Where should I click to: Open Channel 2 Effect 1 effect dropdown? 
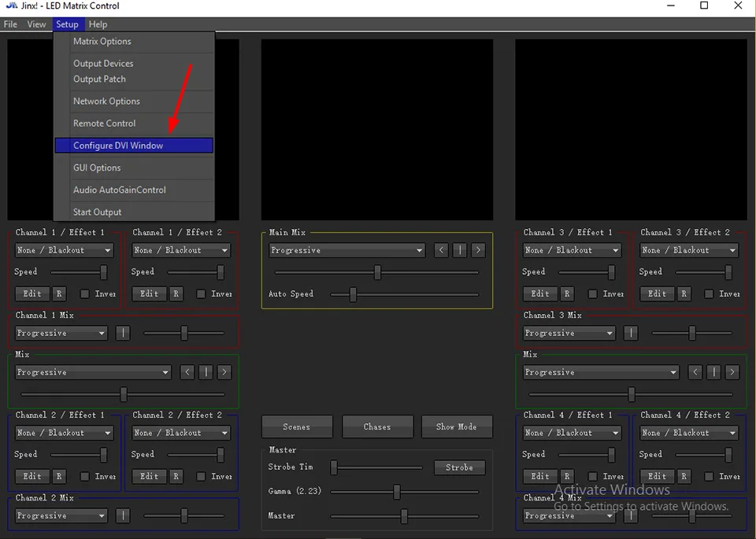point(64,433)
